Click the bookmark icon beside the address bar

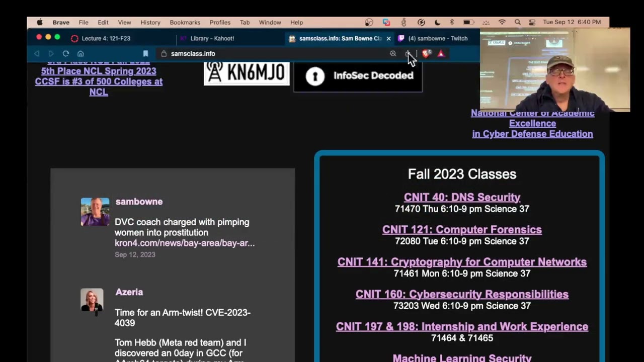[x=145, y=53]
